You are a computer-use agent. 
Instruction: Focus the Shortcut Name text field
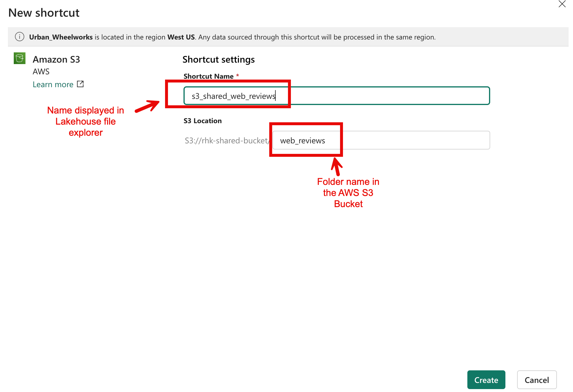(x=380, y=96)
